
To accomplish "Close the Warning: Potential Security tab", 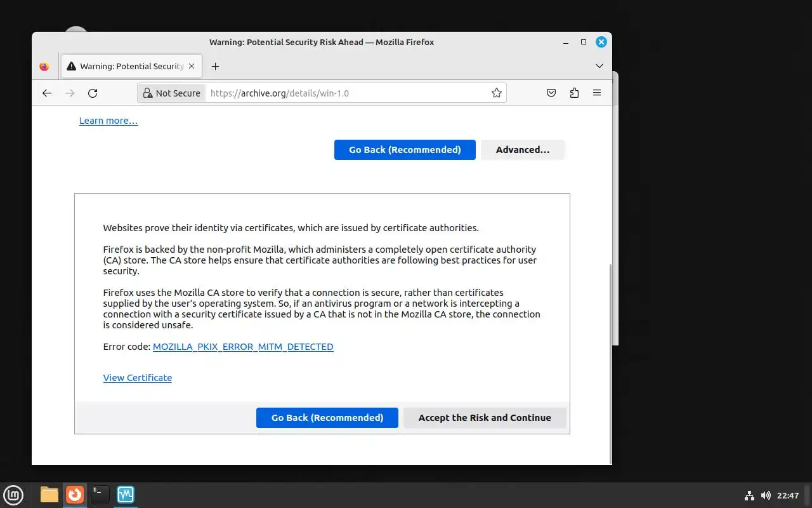I will click(x=192, y=66).
